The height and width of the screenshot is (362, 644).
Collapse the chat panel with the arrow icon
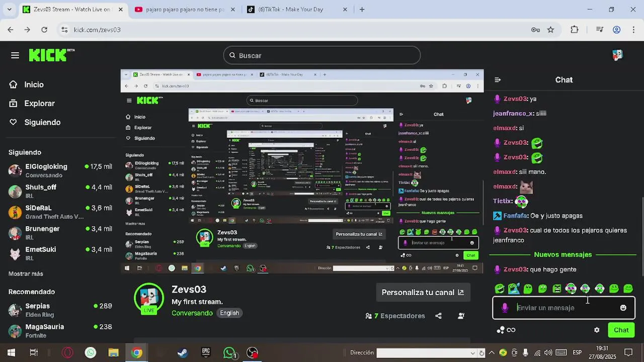498,80
